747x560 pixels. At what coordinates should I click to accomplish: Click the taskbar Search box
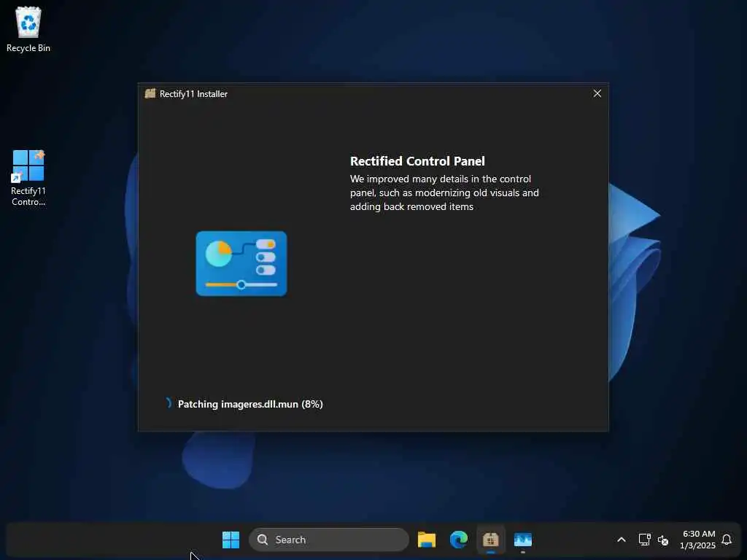329,540
